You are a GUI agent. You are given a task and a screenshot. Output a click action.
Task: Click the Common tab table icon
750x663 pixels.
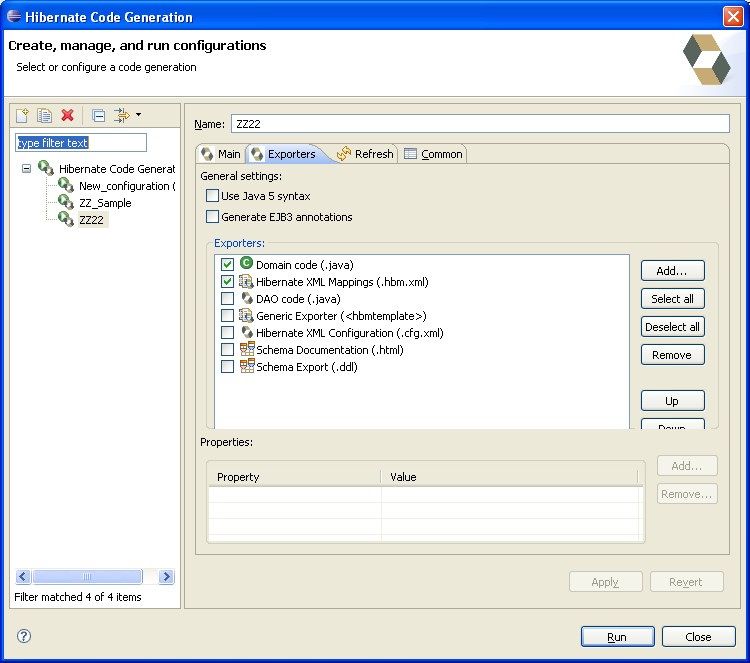pyautogui.click(x=410, y=154)
